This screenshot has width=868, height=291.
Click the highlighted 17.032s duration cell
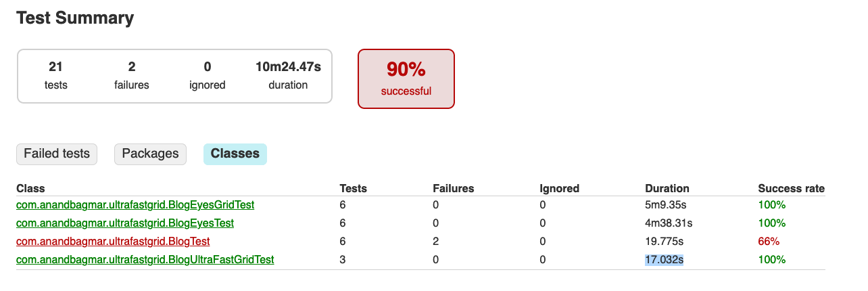point(665,259)
